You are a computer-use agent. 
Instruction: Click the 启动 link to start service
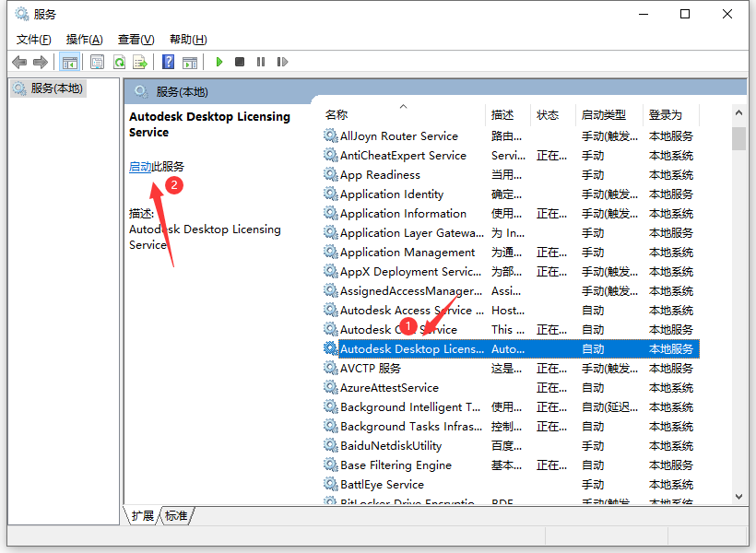pos(140,167)
